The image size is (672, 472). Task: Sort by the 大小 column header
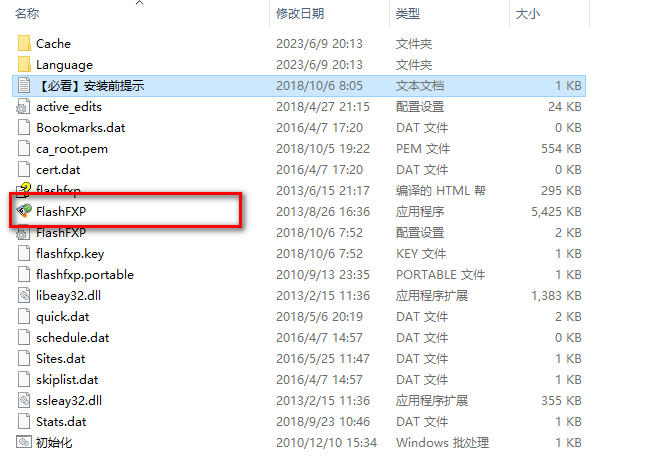(528, 14)
